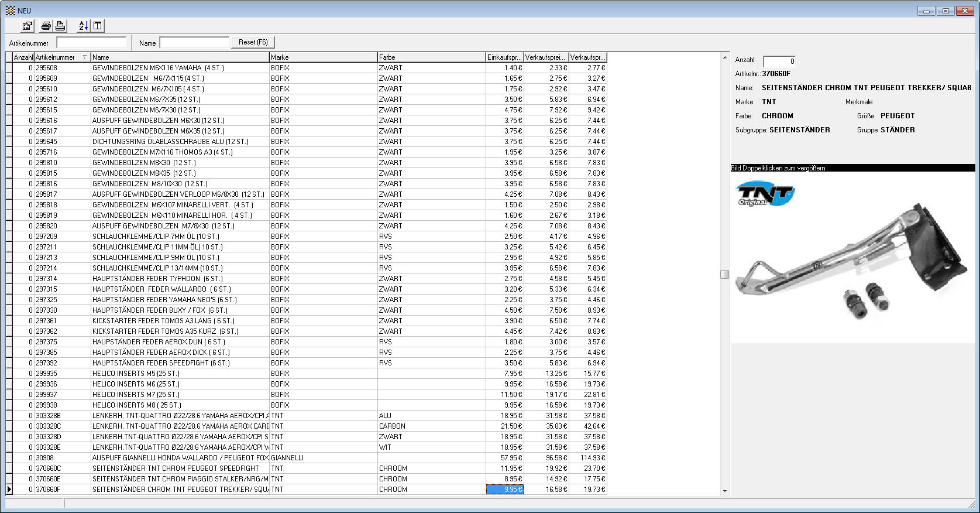Click the side stand product image
Screen dimensions: 980x513
click(x=854, y=258)
